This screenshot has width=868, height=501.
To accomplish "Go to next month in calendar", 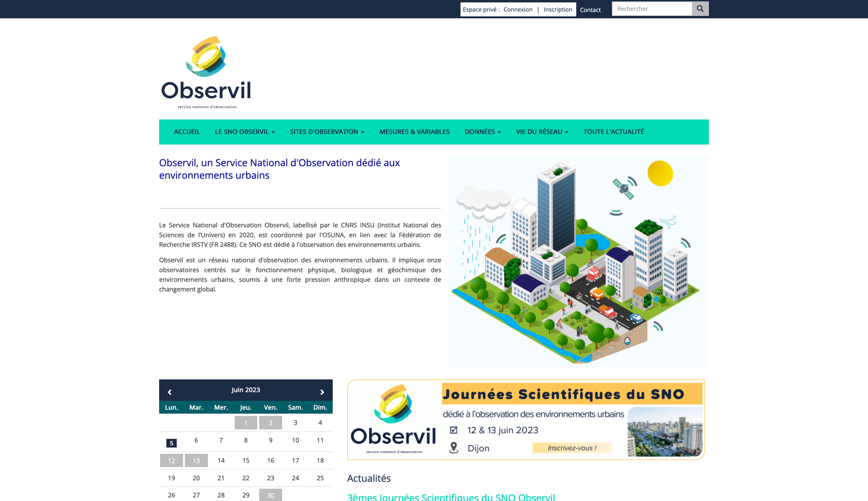I will point(322,392).
